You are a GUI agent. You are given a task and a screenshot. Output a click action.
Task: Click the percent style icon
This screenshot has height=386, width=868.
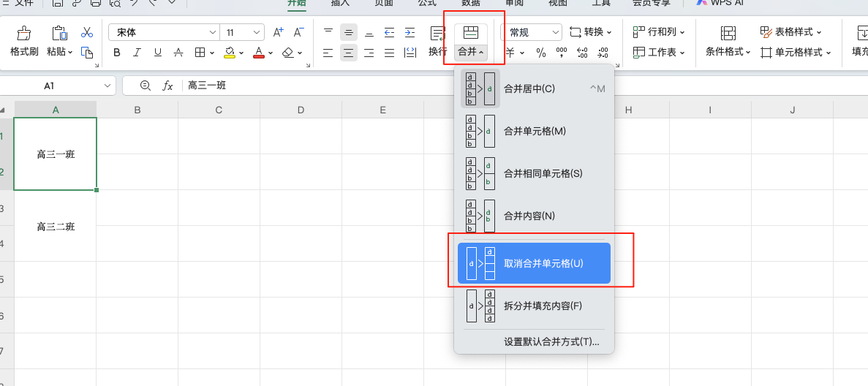(541, 53)
